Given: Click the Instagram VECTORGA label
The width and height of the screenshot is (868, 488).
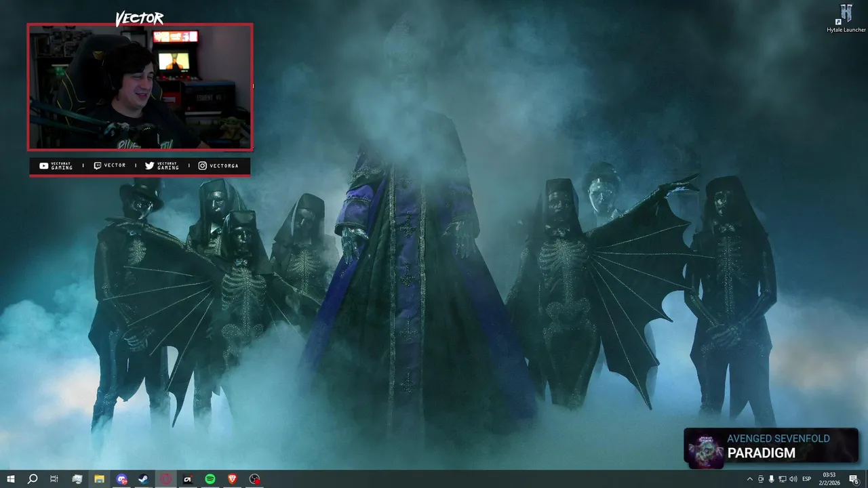Looking at the screenshot, I should point(218,166).
